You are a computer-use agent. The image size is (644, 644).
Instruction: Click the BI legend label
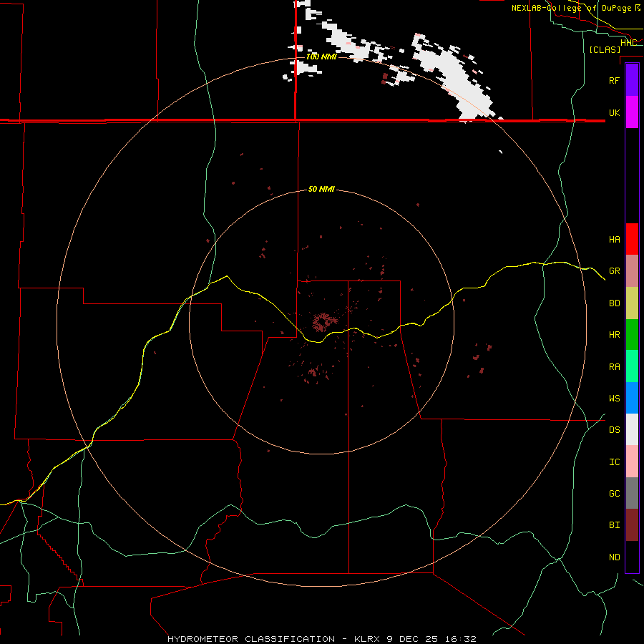(x=615, y=525)
